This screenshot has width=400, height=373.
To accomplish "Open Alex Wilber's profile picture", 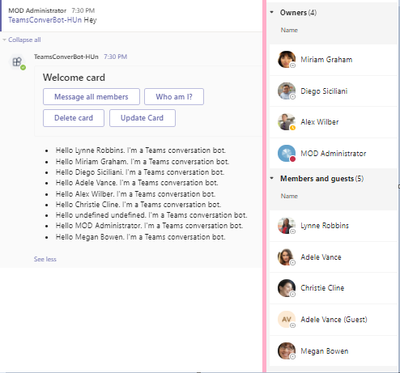I will [287, 122].
